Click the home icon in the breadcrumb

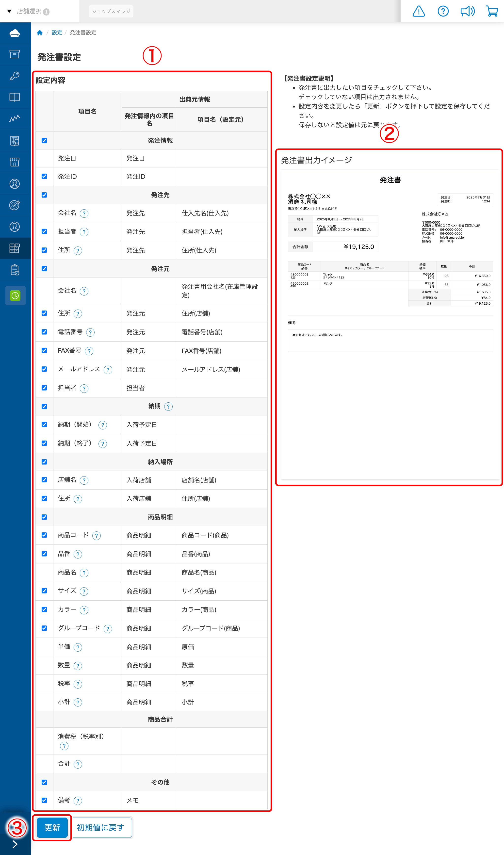click(40, 32)
